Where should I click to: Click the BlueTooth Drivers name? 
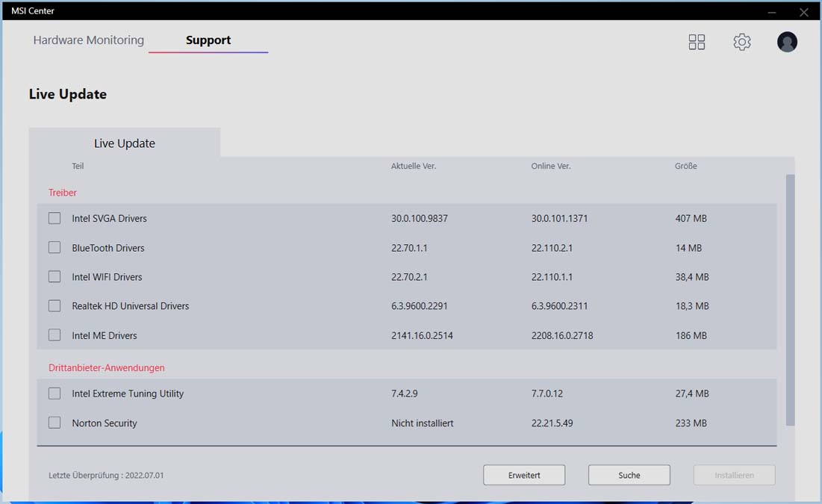(x=108, y=248)
